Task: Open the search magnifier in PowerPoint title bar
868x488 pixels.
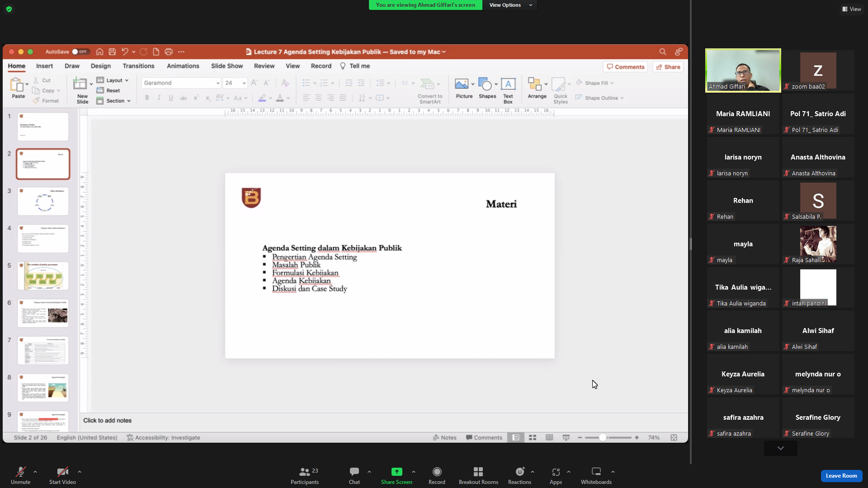Action: 663,52
